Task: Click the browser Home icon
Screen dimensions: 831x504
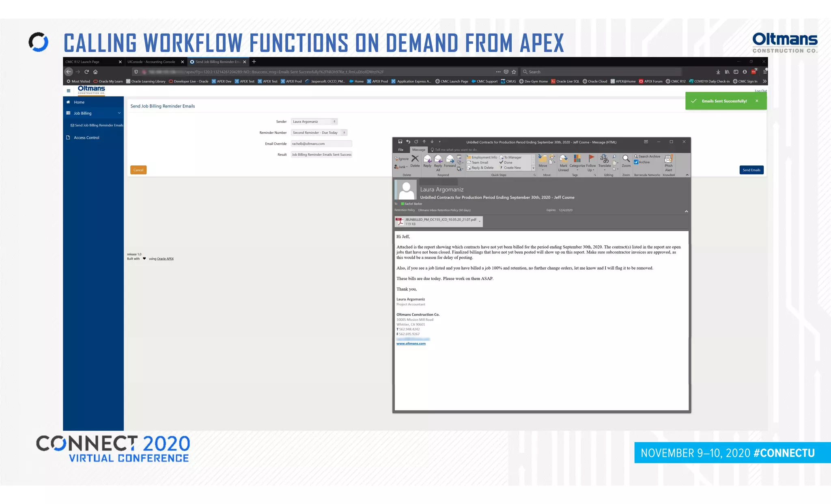Action: 95,72
